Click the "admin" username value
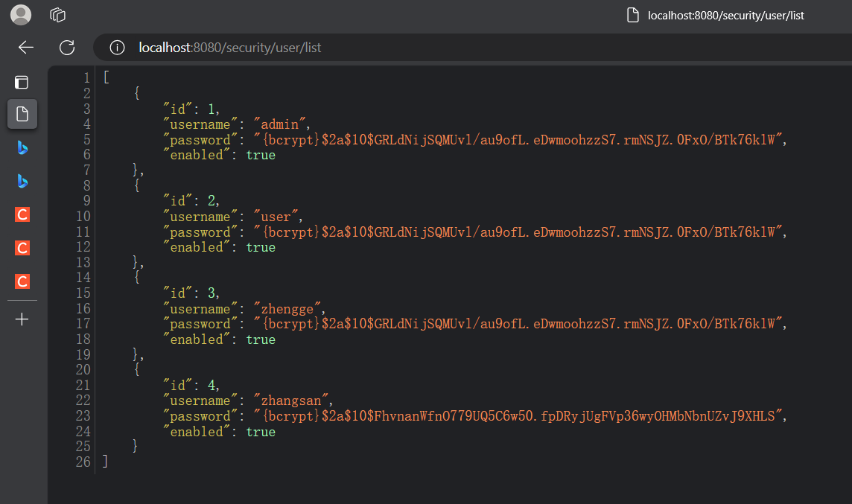 coord(281,124)
